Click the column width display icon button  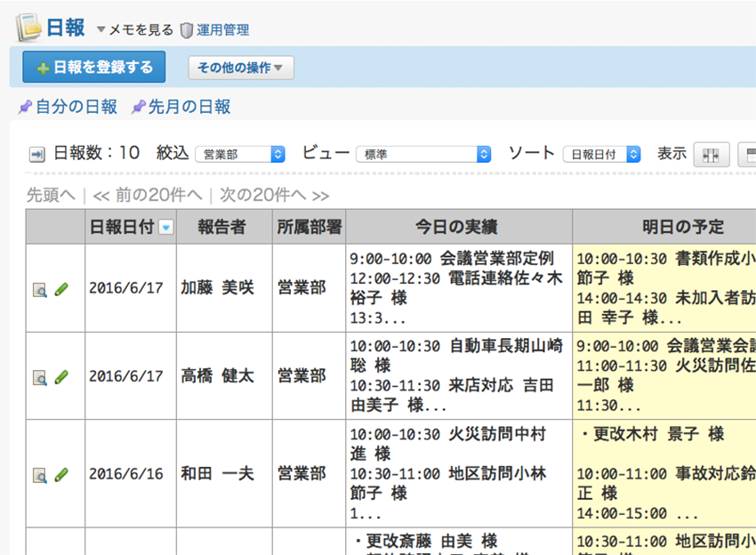click(711, 154)
